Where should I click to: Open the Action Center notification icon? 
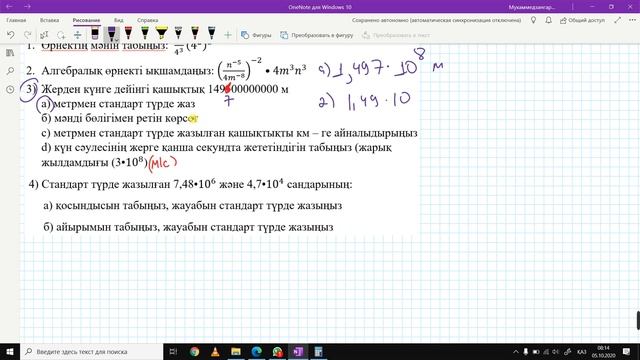click(x=627, y=351)
